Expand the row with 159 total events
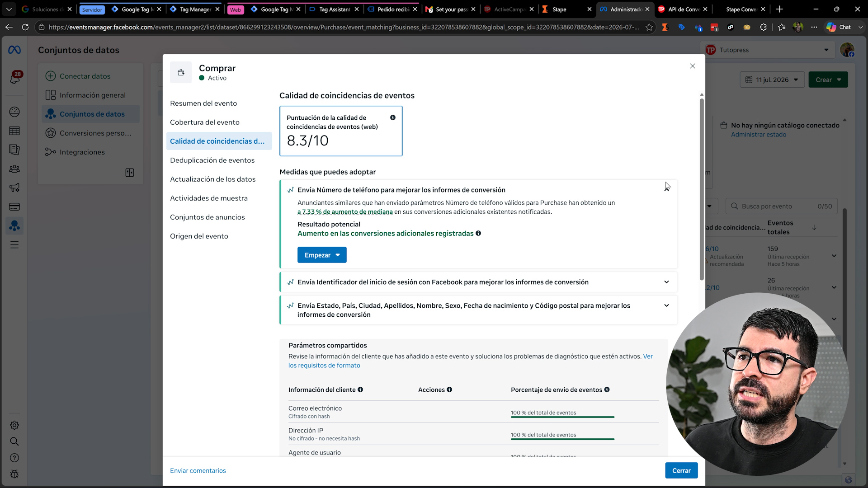Screen dimensions: 868x488 834,256
